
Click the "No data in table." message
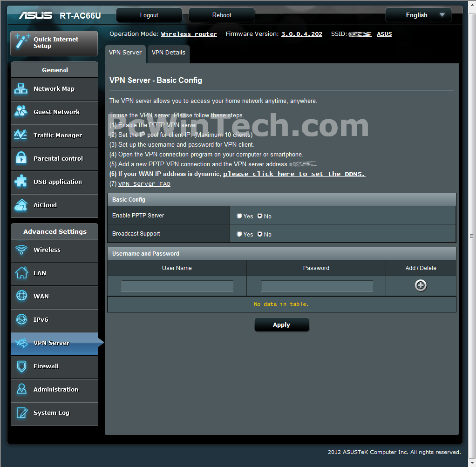click(281, 304)
